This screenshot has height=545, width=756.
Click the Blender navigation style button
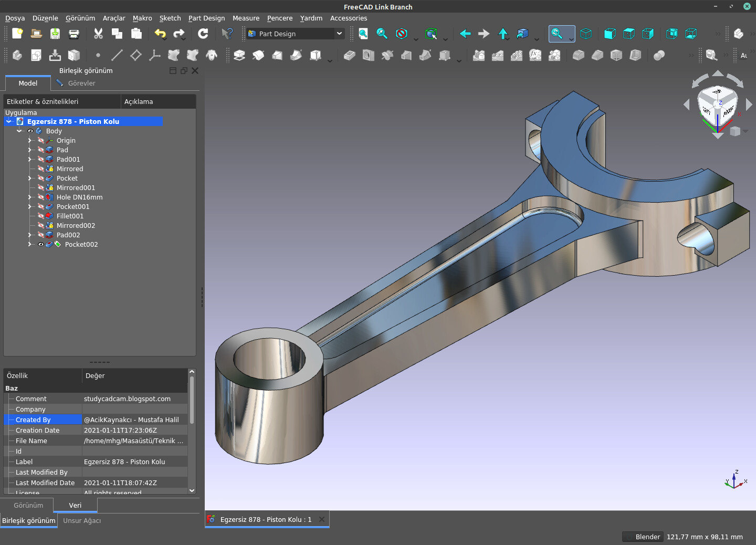(x=642, y=537)
